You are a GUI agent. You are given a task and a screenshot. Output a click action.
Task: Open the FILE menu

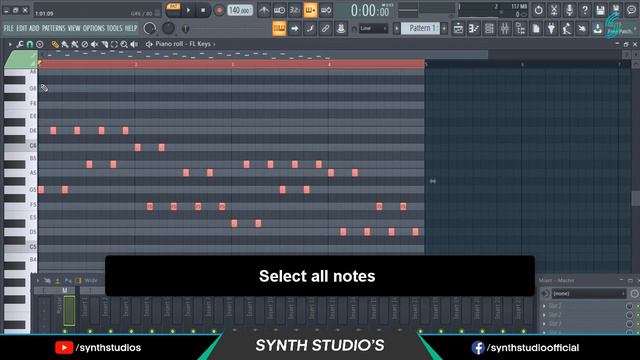[9, 28]
